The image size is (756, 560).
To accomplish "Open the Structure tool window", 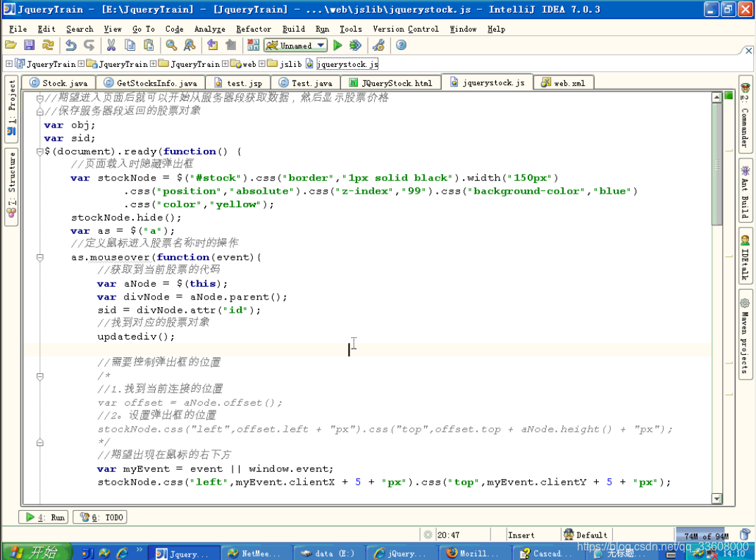I will tap(11, 187).
